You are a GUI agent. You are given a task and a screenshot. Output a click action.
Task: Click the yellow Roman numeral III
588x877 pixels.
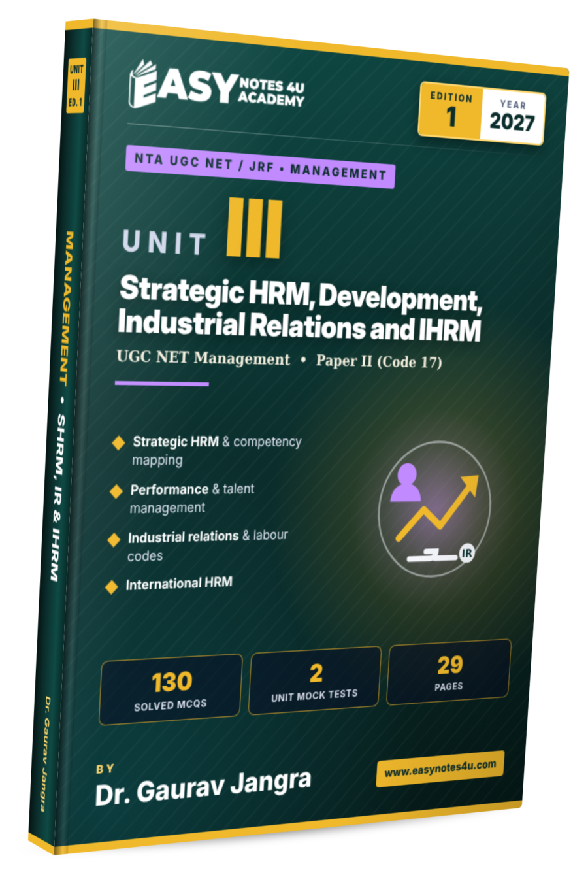(255, 228)
